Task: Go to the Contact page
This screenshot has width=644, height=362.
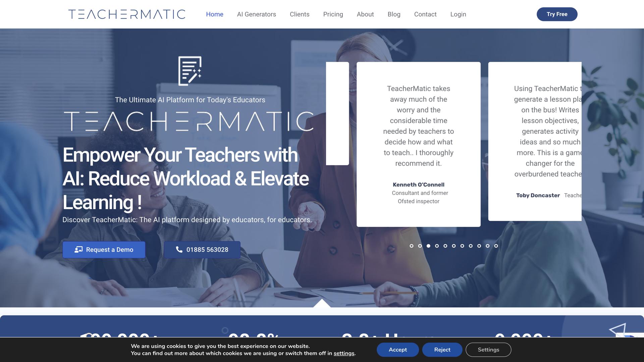Action: click(425, 14)
